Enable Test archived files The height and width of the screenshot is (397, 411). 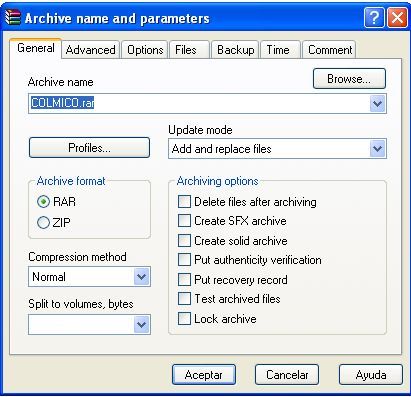(229, 299)
